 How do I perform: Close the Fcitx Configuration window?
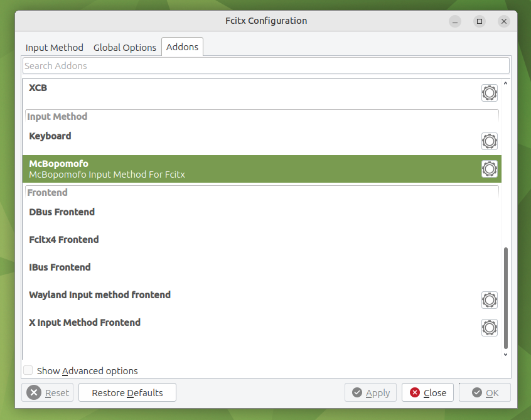point(504,21)
